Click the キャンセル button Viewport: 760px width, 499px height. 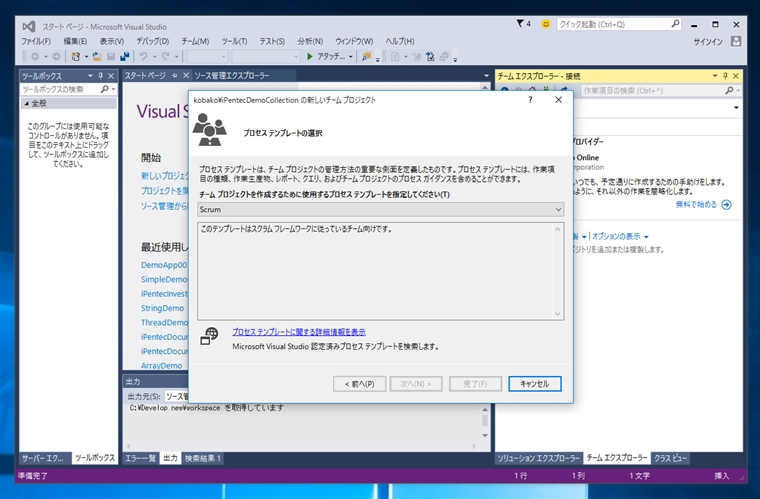tap(535, 384)
